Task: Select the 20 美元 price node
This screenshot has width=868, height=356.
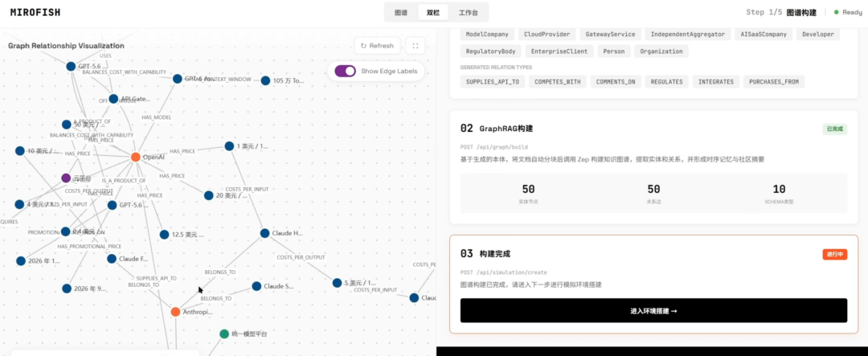Action: (x=209, y=195)
